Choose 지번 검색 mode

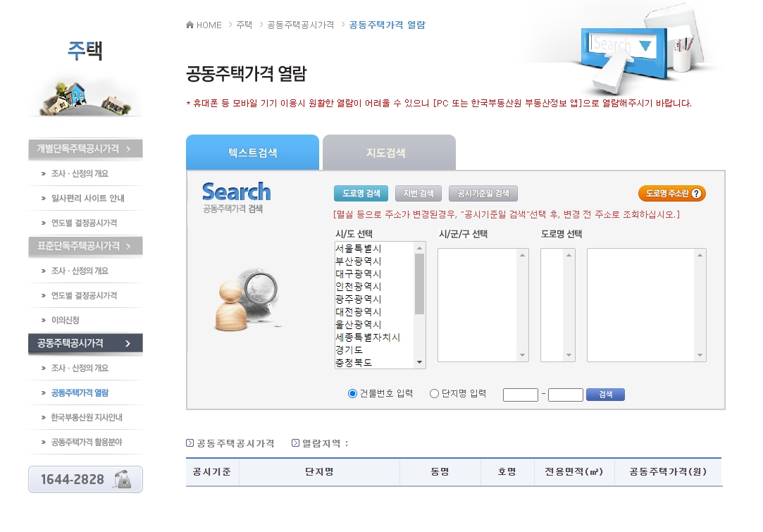(418, 194)
